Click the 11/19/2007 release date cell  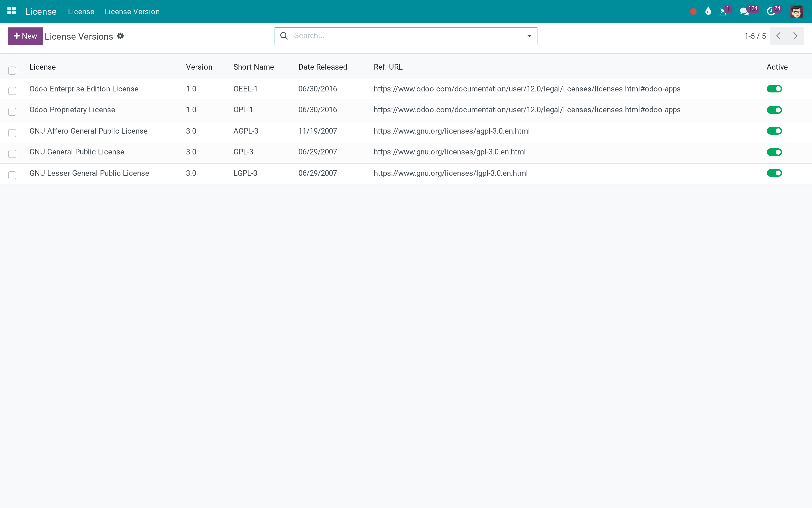pos(318,131)
